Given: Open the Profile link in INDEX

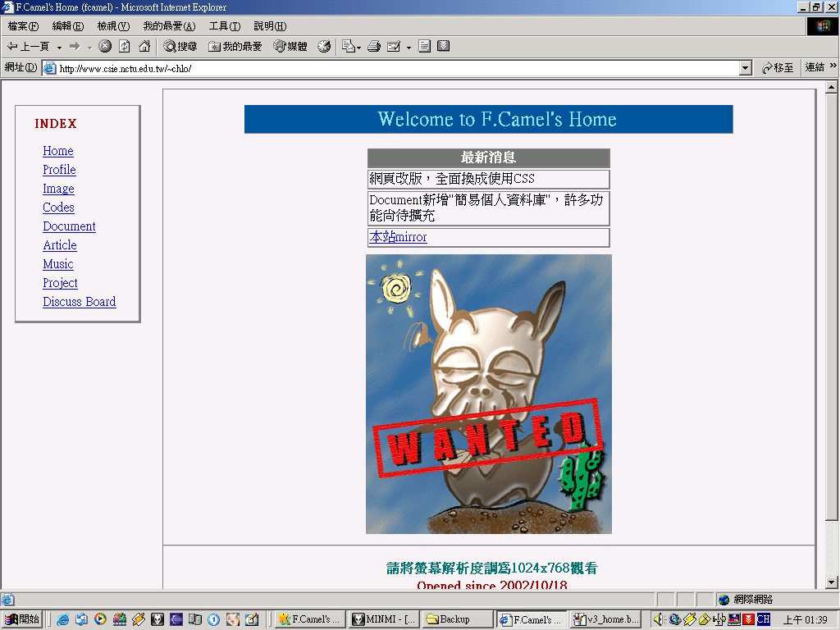Looking at the screenshot, I should [x=59, y=170].
